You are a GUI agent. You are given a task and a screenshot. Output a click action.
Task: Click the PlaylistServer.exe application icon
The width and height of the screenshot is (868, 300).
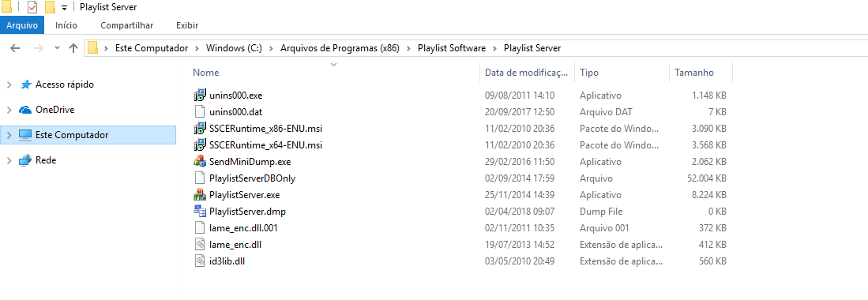(199, 195)
